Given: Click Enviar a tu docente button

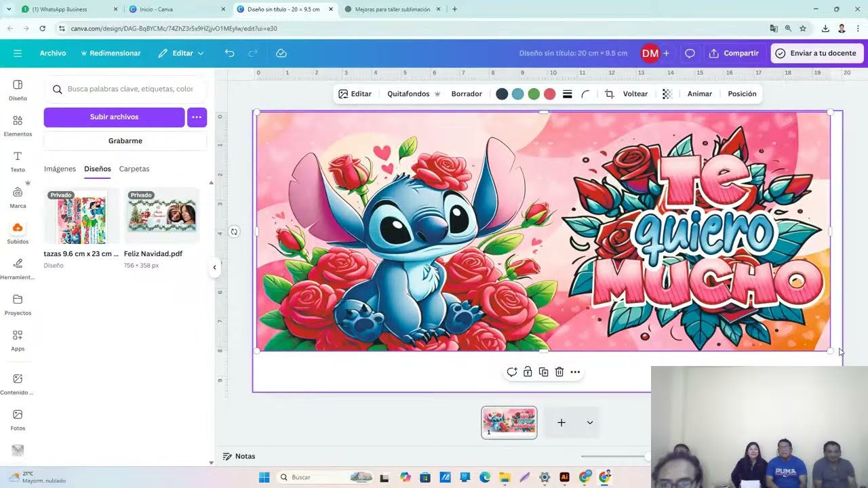Looking at the screenshot, I should point(816,53).
